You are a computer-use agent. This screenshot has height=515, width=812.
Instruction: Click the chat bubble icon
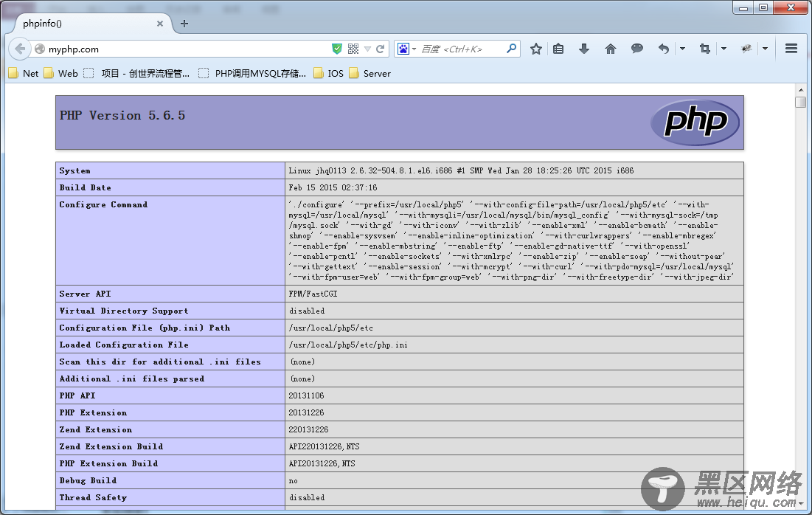click(x=637, y=49)
